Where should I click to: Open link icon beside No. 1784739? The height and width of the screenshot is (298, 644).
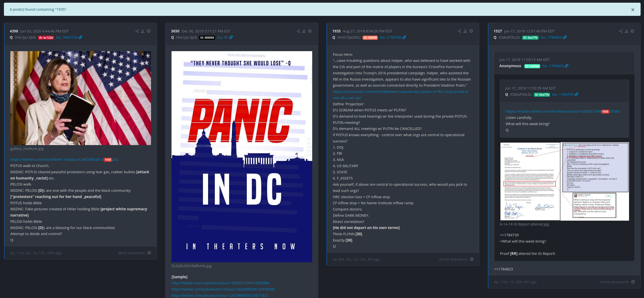click(577, 94)
